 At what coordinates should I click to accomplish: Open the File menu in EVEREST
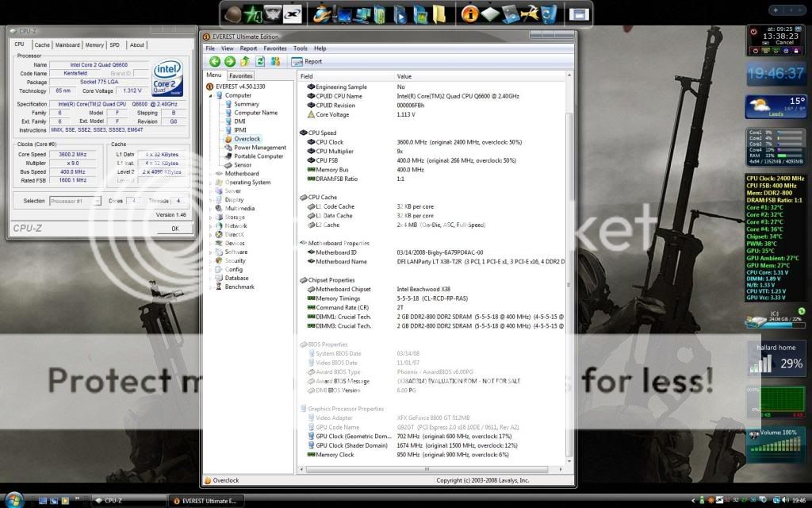tap(210, 48)
